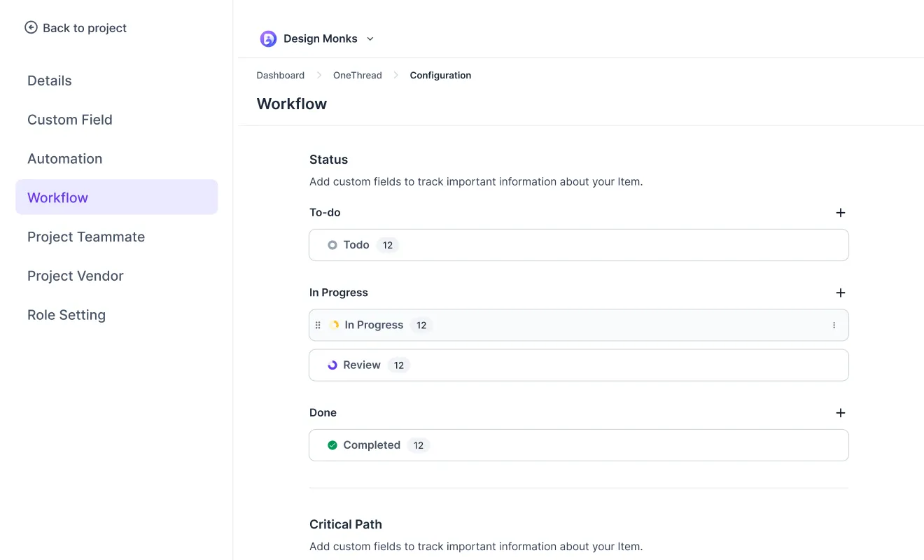The width and height of the screenshot is (924, 560).
Task: Click the 12 badge in In Progress row
Action: coord(421,325)
